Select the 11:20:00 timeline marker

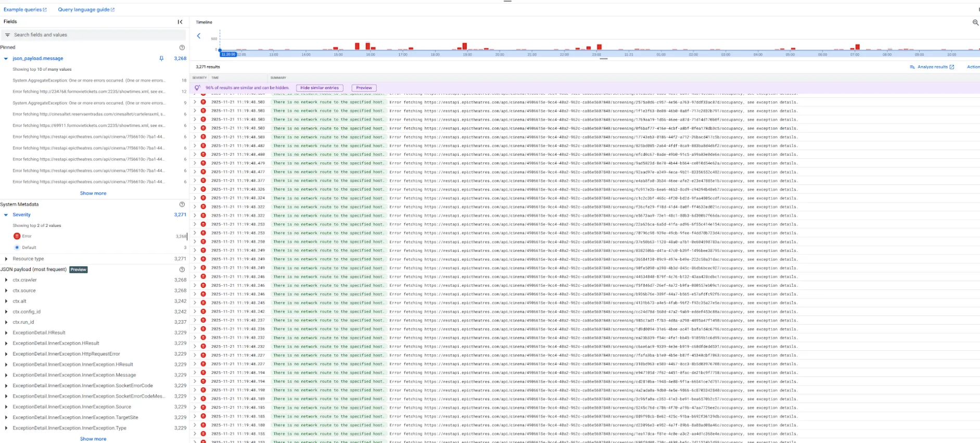228,54
